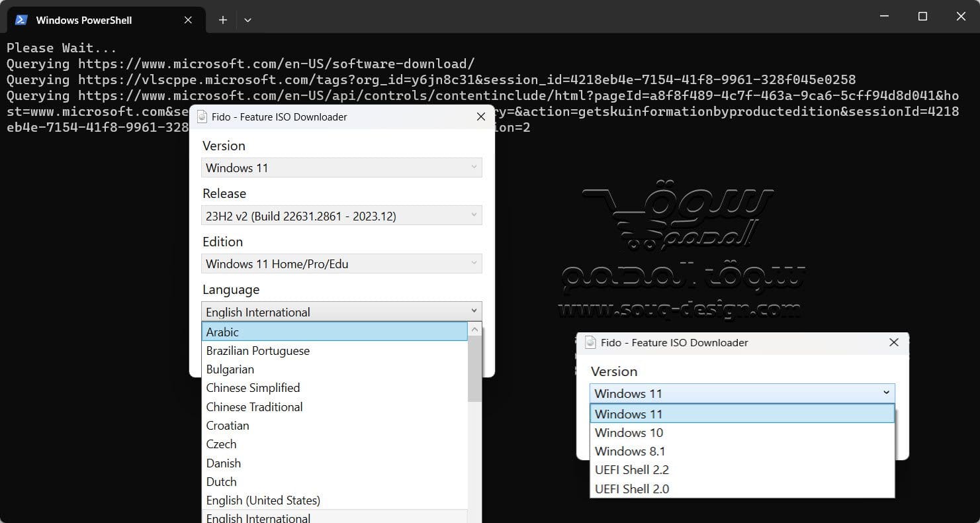
Task: Collapse the Language combo box
Action: tap(341, 312)
